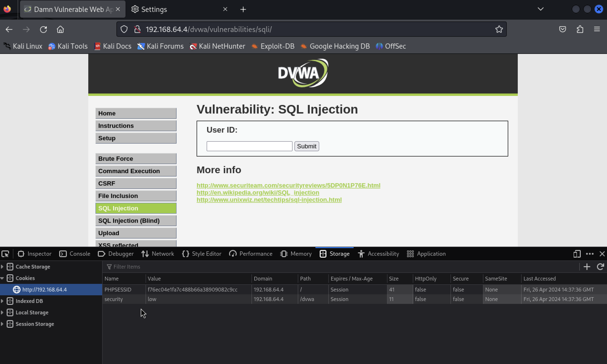Open the Exploit-DB bookmark
Screen dimensions: 607x364
(273, 46)
